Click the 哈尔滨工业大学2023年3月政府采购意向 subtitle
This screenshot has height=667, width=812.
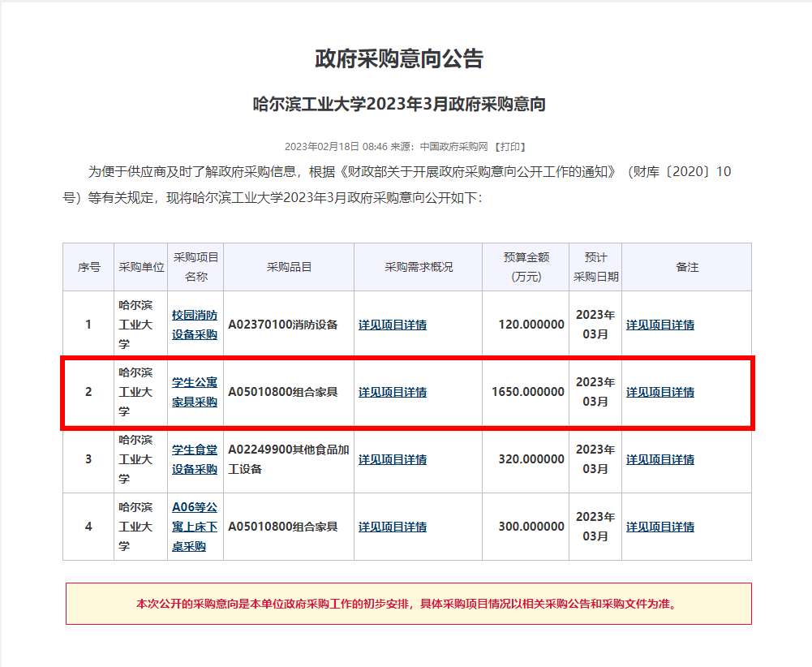[x=399, y=104]
